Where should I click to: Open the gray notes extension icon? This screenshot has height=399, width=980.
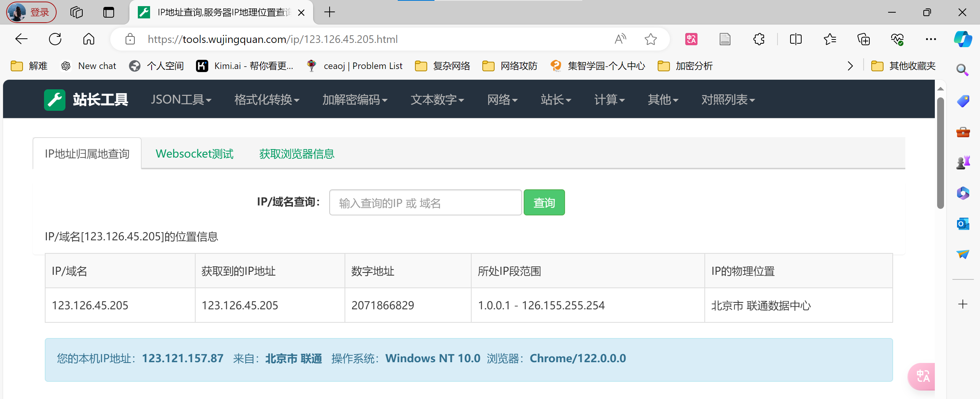pyautogui.click(x=725, y=39)
